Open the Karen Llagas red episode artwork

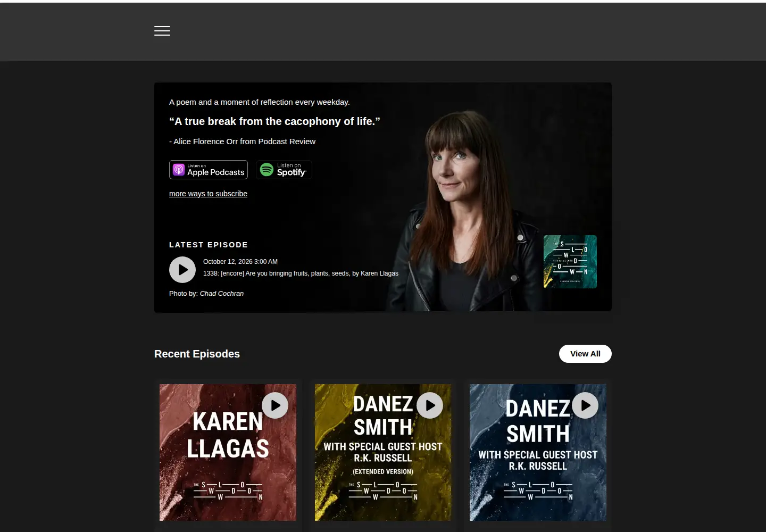point(228,452)
